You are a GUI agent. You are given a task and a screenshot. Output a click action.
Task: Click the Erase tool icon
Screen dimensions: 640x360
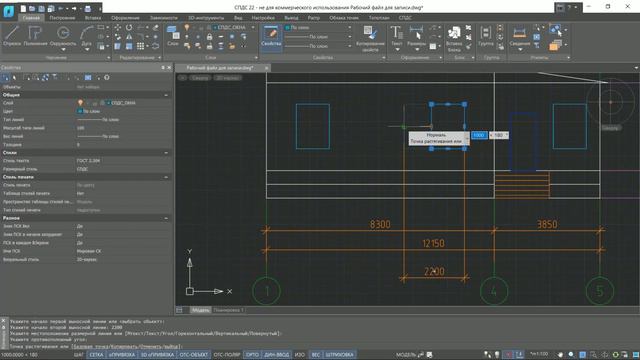[x=156, y=28]
